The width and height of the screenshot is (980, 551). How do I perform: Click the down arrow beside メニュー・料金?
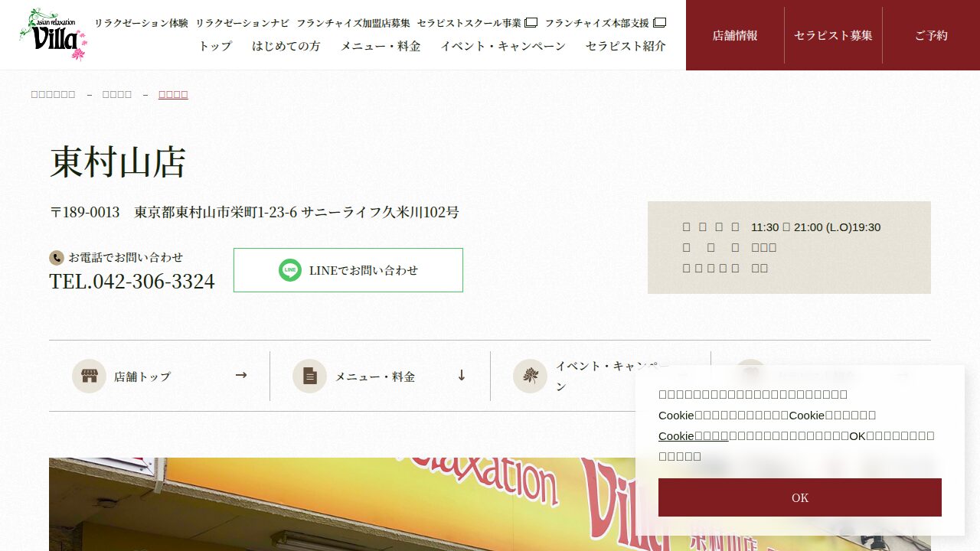tap(462, 375)
